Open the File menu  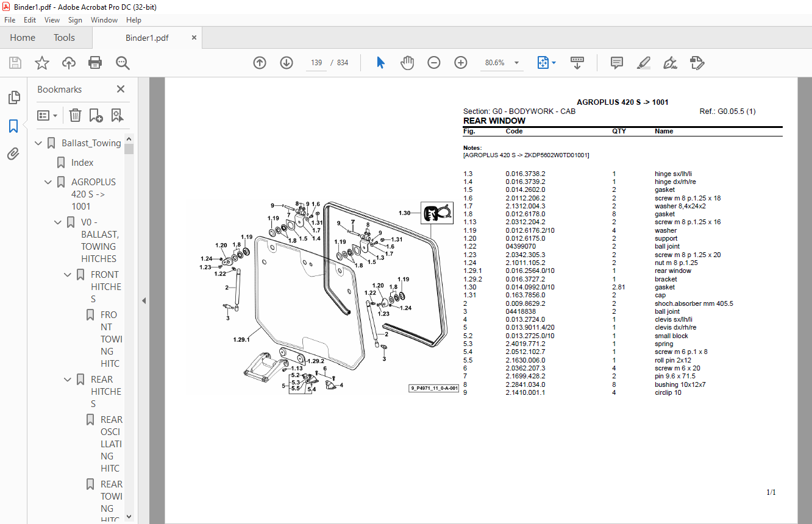click(x=10, y=20)
